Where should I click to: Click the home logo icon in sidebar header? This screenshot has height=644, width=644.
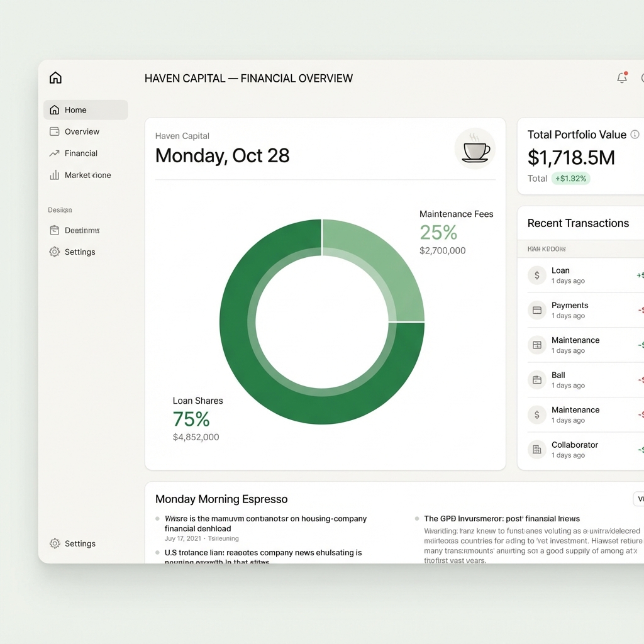coord(55,78)
